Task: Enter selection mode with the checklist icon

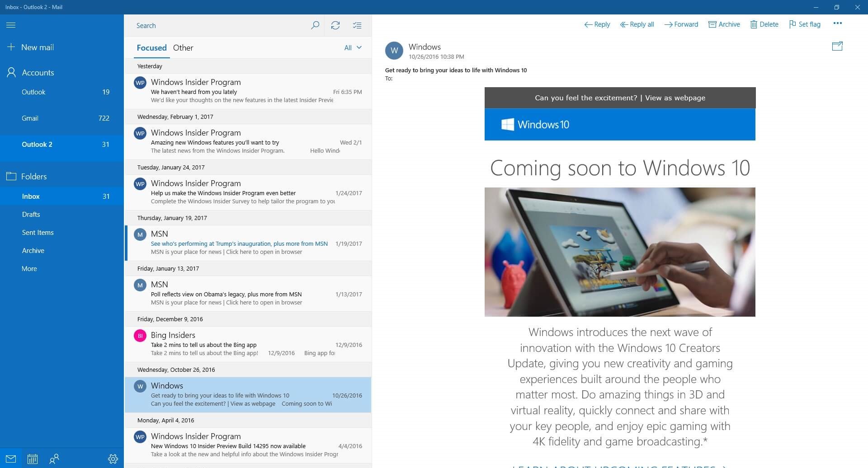Action: (x=357, y=25)
